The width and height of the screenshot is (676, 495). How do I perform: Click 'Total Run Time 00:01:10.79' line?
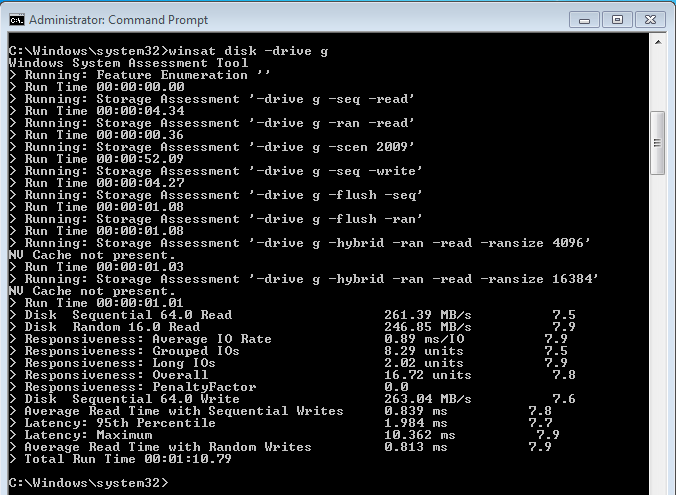120,459
